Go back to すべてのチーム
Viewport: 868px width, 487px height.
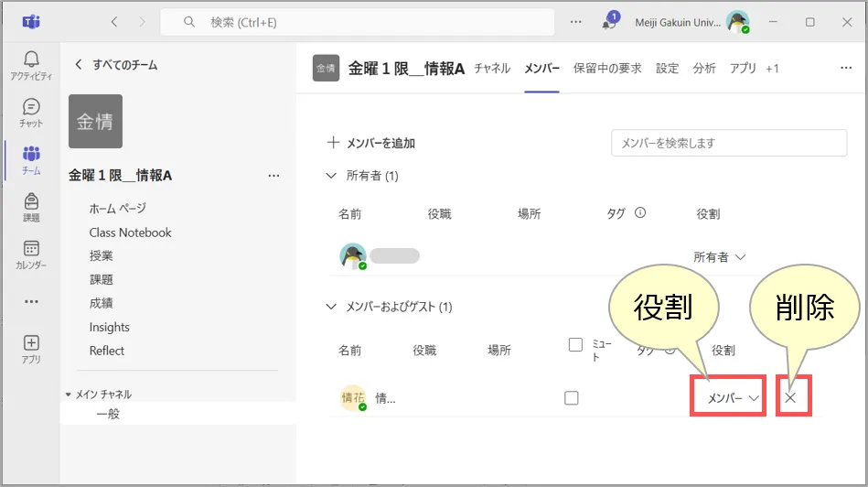coord(116,65)
